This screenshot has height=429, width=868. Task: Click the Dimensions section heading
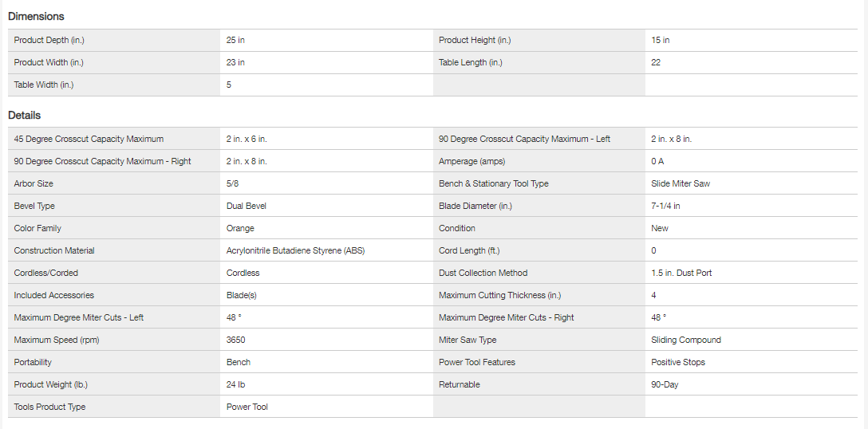click(36, 16)
